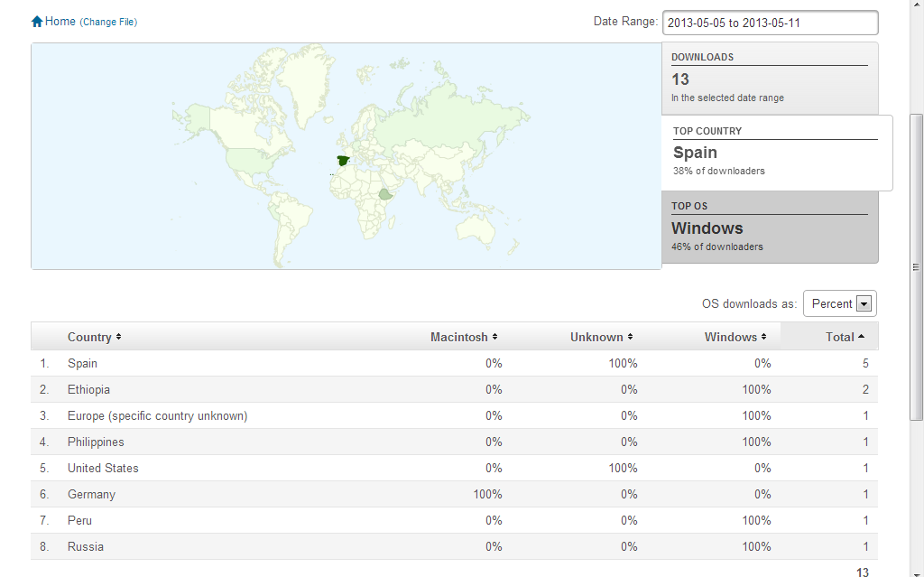Click the Percent dropdown arrow button
Screen dimensions: 924x577
click(864, 303)
